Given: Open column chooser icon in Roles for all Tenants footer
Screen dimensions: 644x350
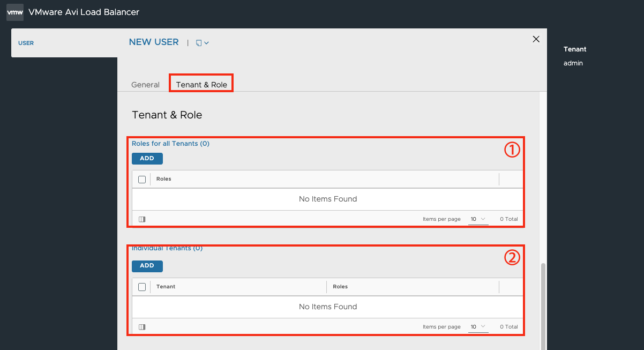Looking at the screenshot, I should [142, 219].
